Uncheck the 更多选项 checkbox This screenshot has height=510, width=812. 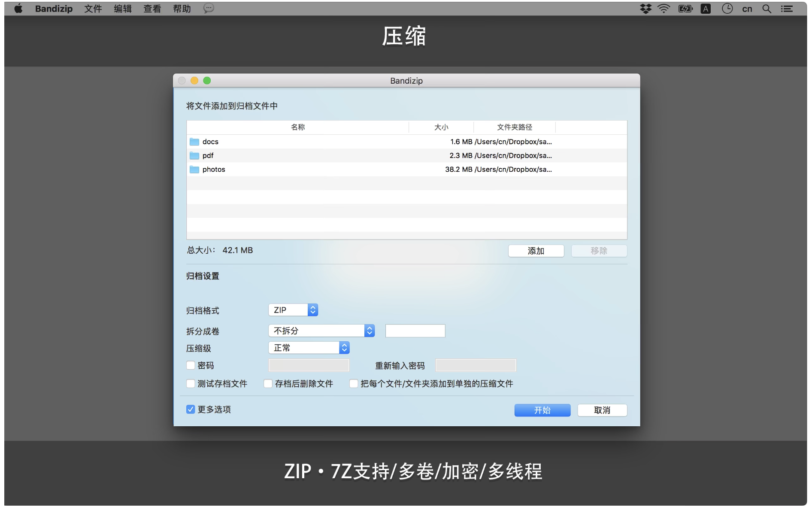(191, 410)
